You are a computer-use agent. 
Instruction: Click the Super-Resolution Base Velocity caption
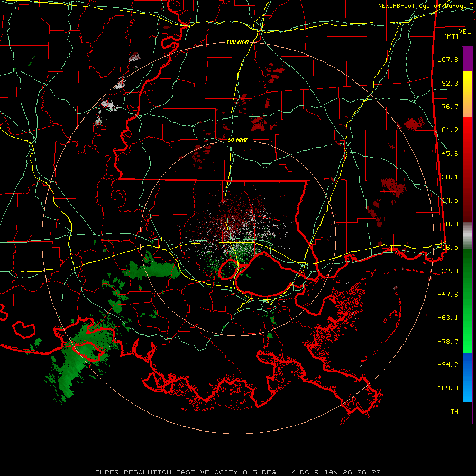(x=238, y=472)
